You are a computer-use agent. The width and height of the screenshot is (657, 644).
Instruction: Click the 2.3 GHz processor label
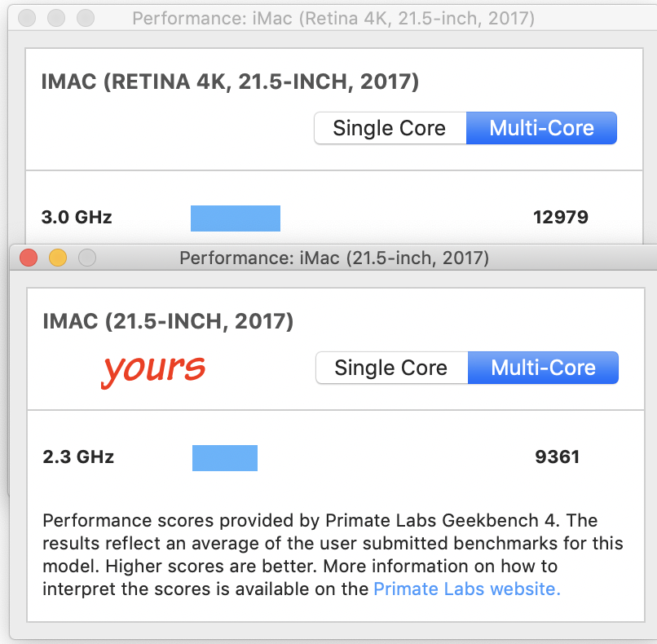(x=78, y=457)
